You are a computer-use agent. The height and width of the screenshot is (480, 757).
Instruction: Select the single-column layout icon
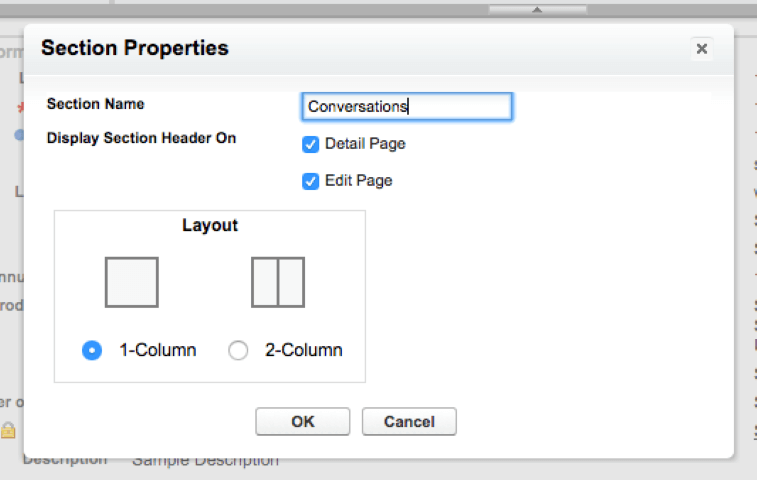[131, 282]
